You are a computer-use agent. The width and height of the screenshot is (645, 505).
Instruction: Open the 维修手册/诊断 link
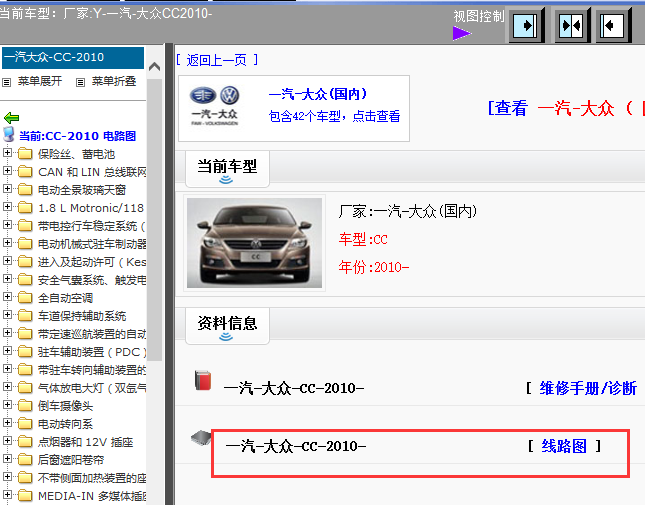click(x=588, y=388)
